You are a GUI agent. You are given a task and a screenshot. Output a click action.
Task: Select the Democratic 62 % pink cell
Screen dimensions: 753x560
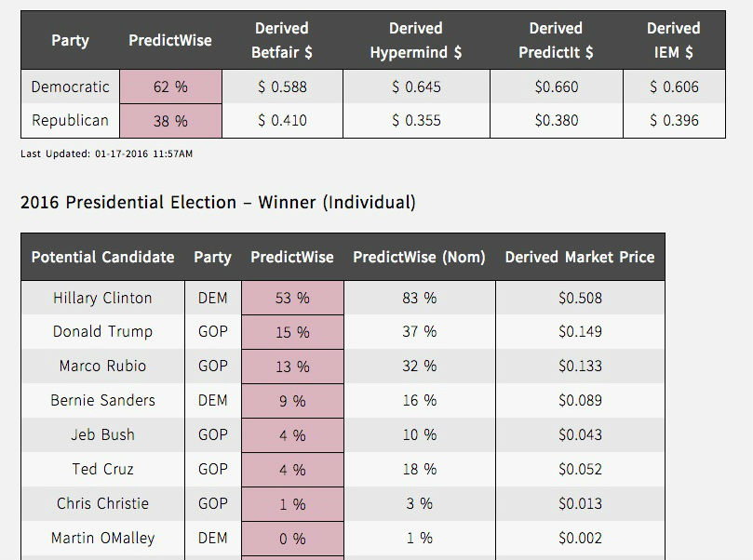[170, 87]
